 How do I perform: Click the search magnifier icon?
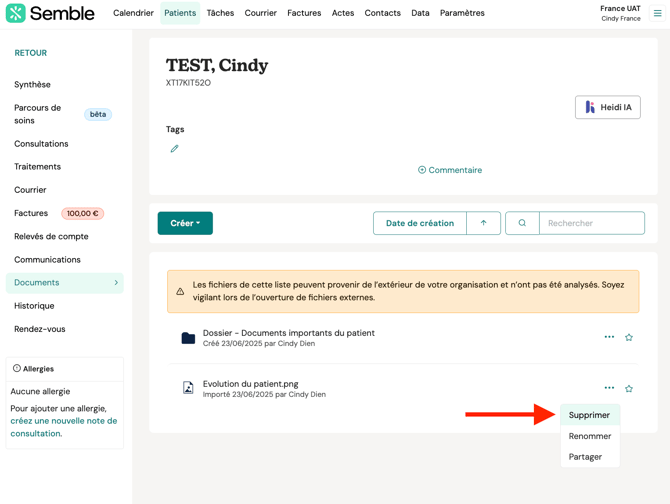point(522,223)
